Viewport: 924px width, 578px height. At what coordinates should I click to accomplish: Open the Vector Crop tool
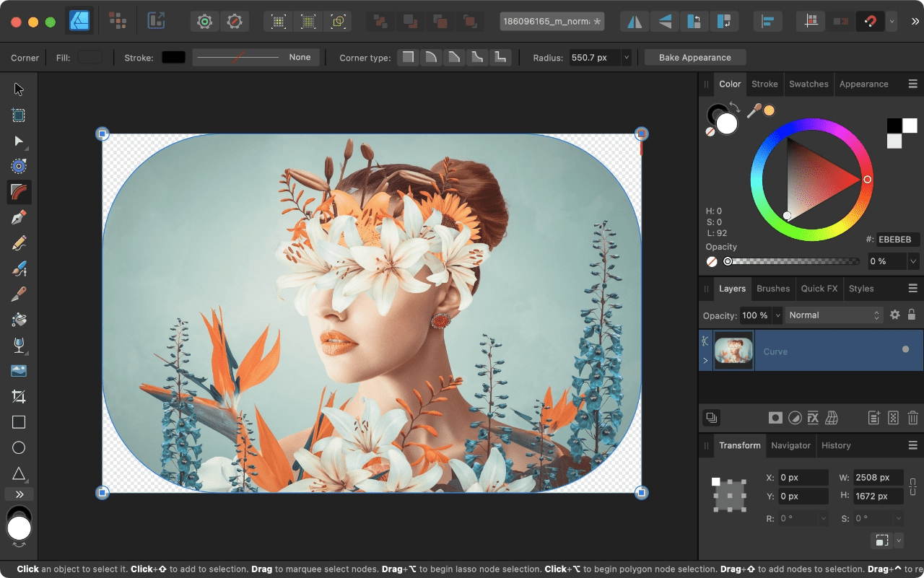19,396
